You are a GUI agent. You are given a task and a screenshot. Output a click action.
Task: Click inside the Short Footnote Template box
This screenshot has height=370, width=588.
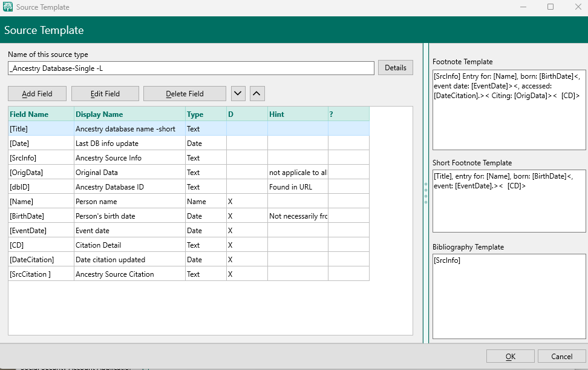(x=509, y=209)
